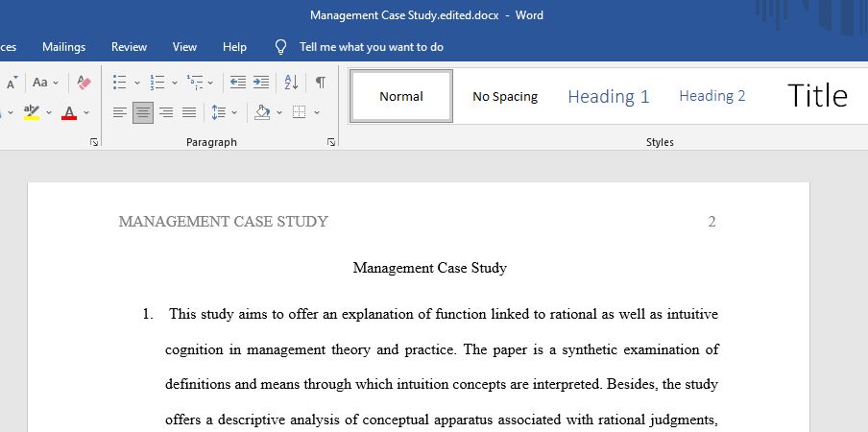Open the Change Case (Aa) menu
Screen dimensions: 868x432
(45, 83)
